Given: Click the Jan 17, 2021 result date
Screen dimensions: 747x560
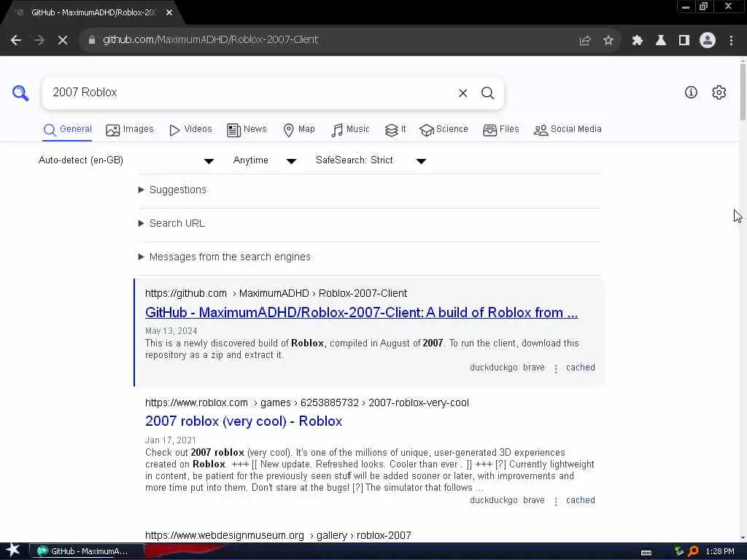Looking at the screenshot, I should (170, 440).
